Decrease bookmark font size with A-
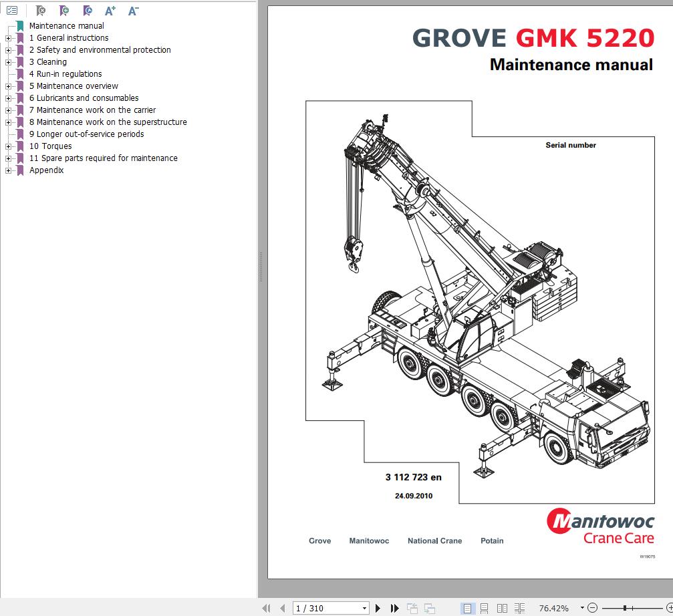The height and width of the screenshot is (616, 673). (x=134, y=10)
